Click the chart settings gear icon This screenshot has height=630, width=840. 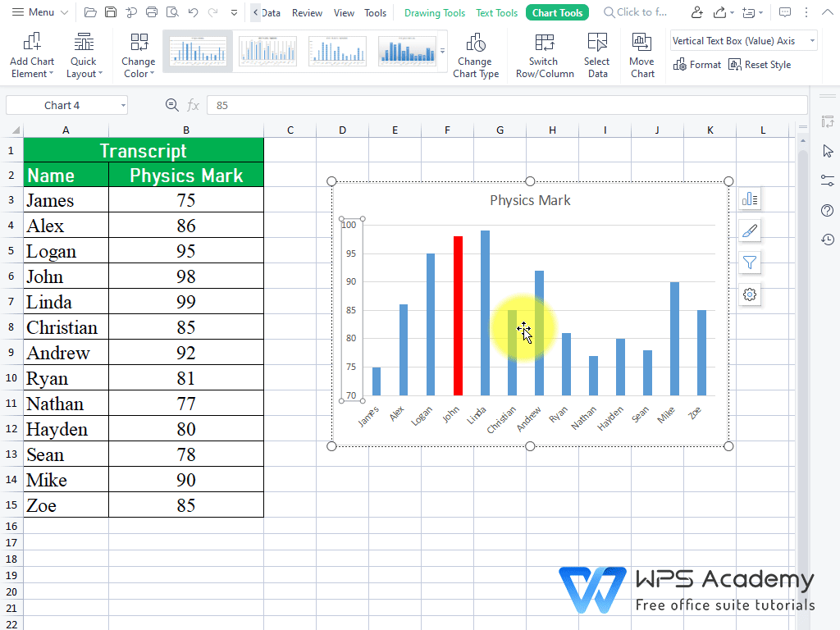click(x=749, y=294)
